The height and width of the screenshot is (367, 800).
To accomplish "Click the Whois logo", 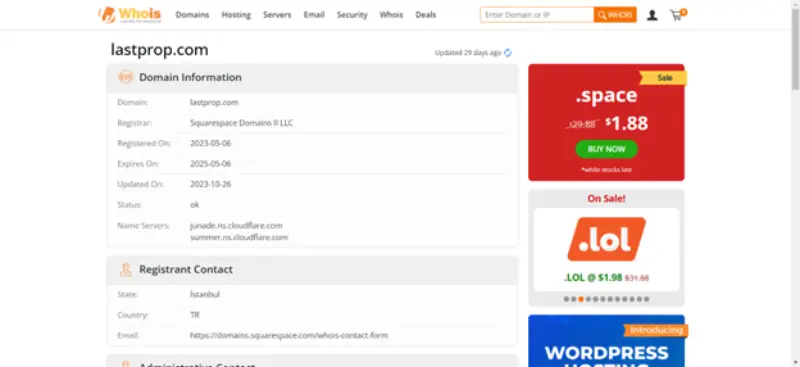I will (130, 15).
